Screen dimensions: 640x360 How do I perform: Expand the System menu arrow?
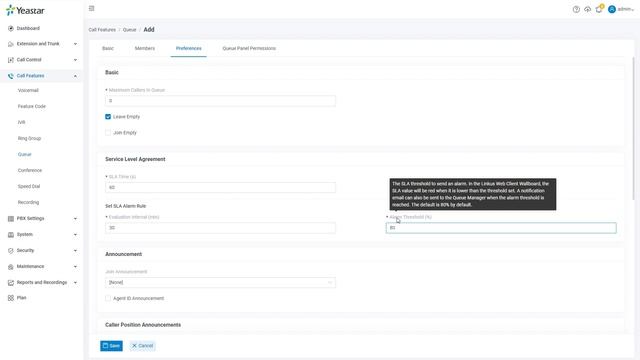pos(75,235)
